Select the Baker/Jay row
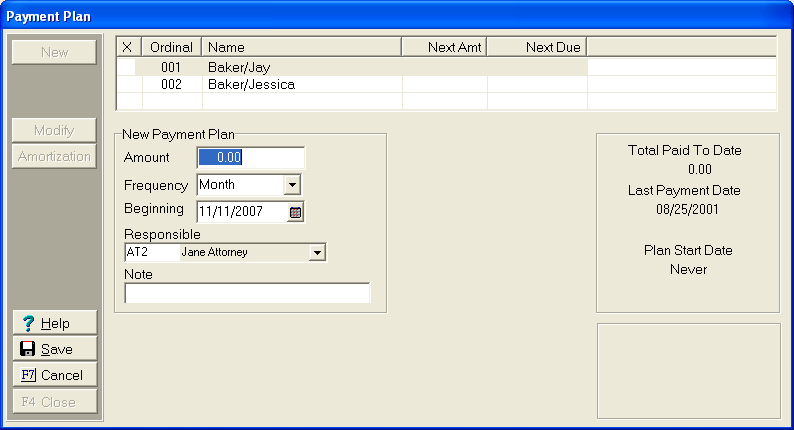The image size is (794, 430). click(x=300, y=67)
